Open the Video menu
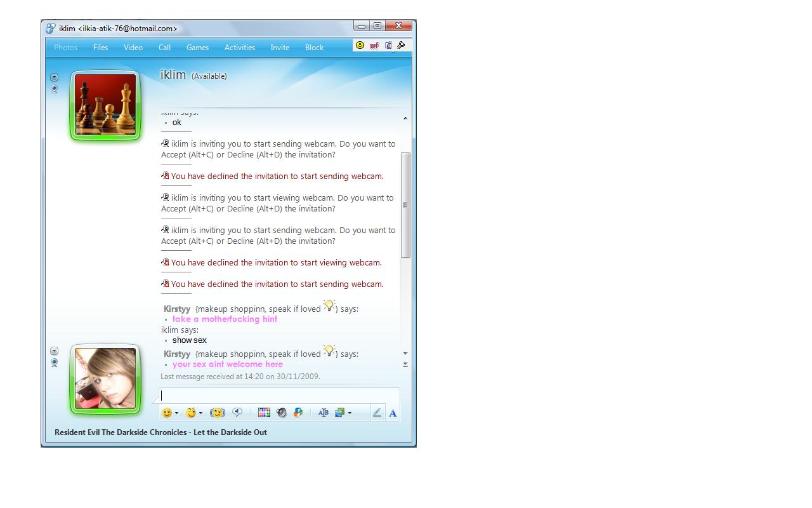 click(133, 48)
